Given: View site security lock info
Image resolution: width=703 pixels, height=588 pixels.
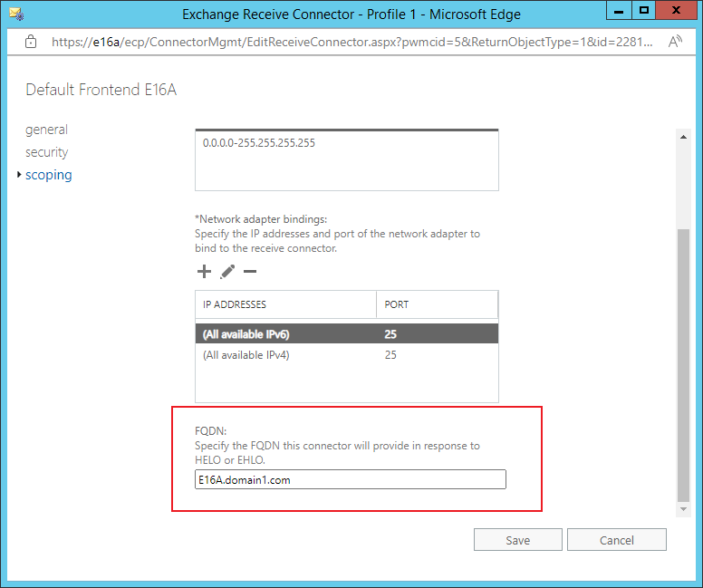Looking at the screenshot, I should pyautogui.click(x=31, y=42).
